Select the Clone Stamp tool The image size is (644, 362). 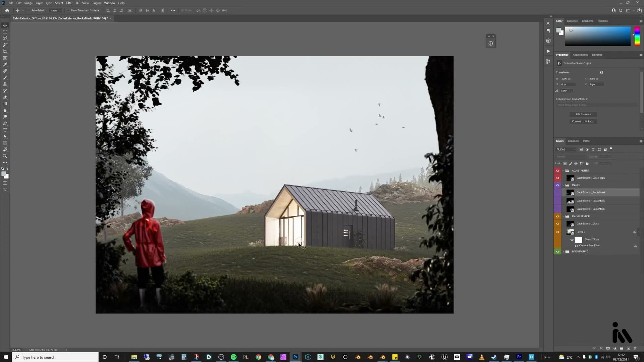pos(5,84)
